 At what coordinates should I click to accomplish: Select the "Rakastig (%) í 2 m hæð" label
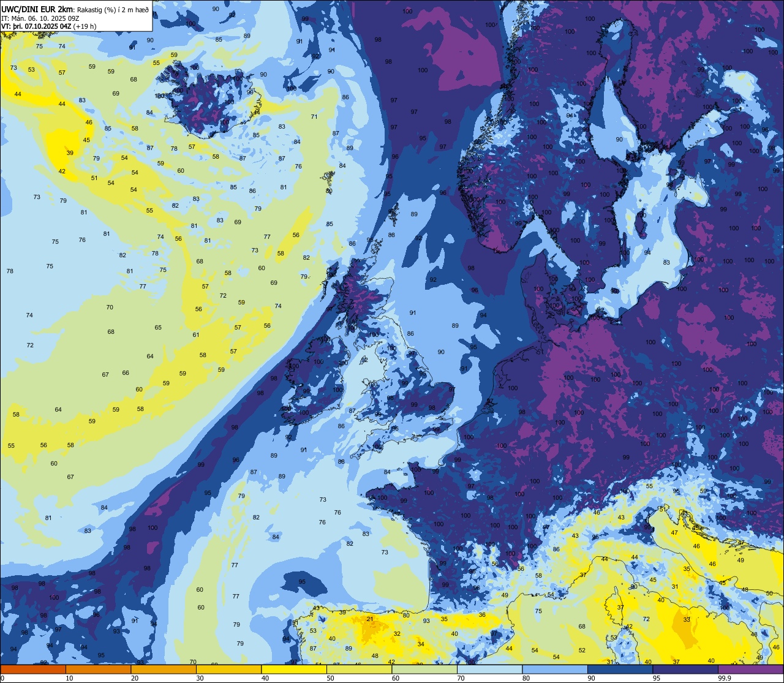point(113,10)
